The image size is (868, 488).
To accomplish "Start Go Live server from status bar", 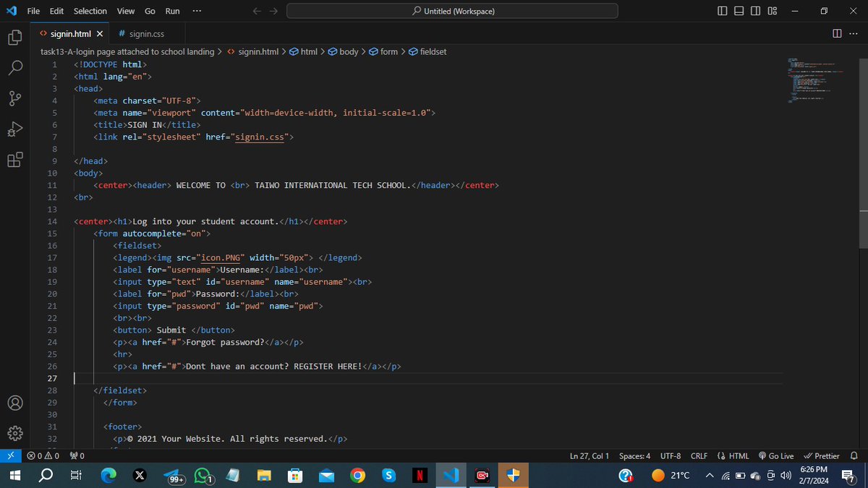I will [776, 456].
